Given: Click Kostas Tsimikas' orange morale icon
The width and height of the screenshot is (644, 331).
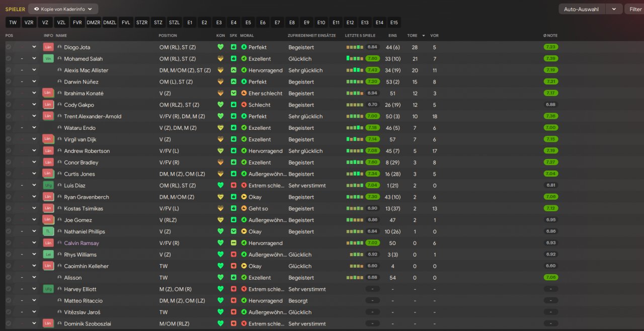Looking at the screenshot, I should 244,208.
